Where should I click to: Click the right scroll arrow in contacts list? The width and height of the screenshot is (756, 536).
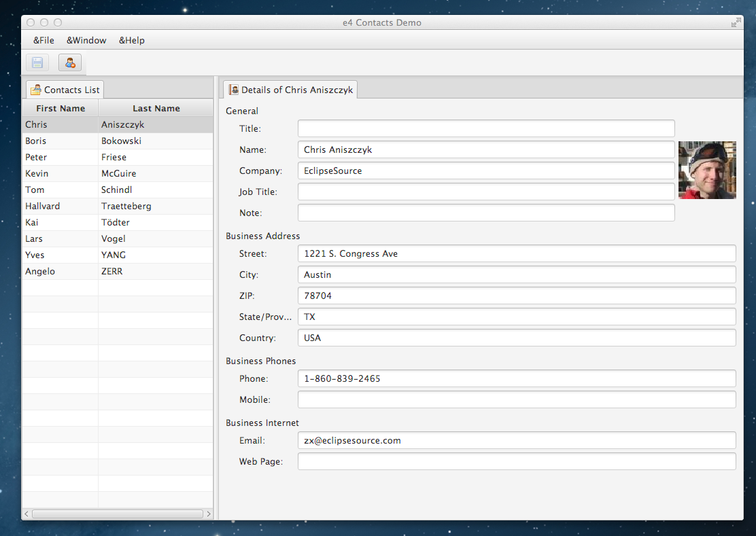209,514
